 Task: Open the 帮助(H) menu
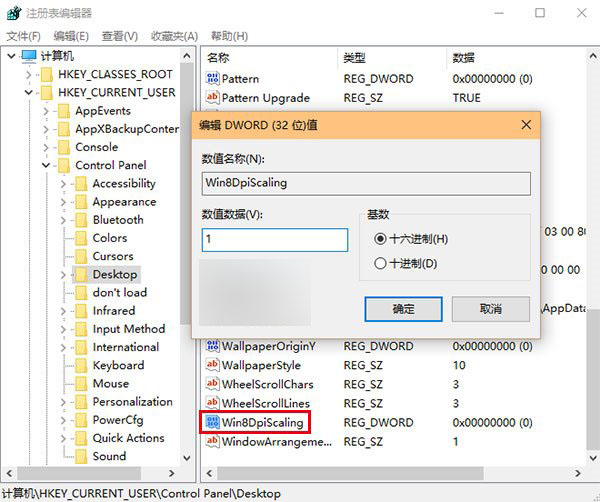tap(229, 36)
